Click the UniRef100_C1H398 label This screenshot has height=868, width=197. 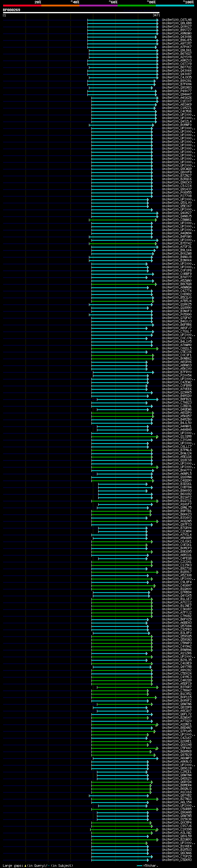tap(177, 829)
